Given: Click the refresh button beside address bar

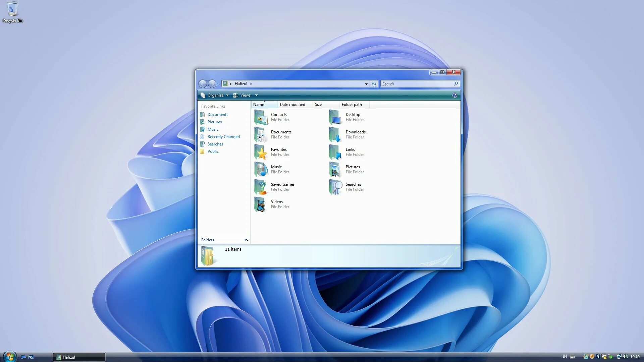Looking at the screenshot, I should coord(374,84).
